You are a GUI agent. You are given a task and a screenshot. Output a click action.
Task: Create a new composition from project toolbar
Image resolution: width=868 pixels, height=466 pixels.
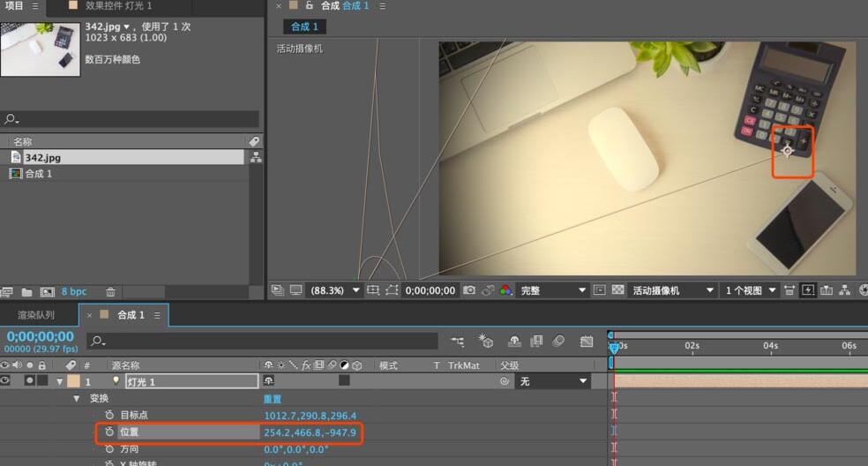47,291
